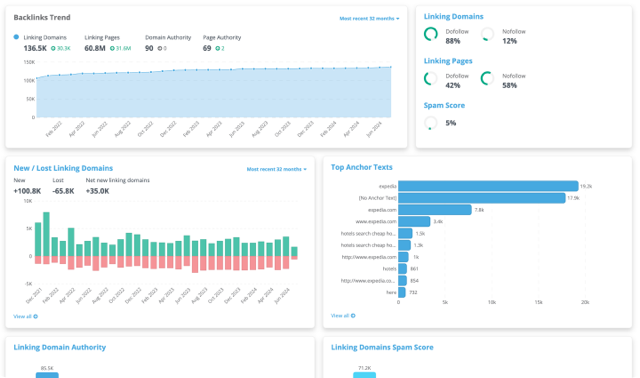Open Backlinks Trend 'Most recent 32 months' dropdown
This screenshot has height=378, width=640.
point(369,18)
